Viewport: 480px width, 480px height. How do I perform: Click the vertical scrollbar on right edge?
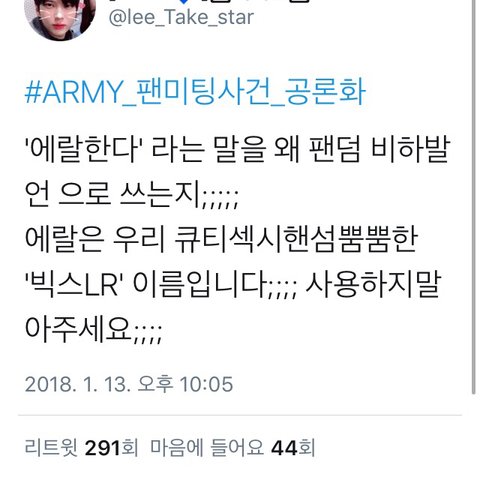(473, 197)
